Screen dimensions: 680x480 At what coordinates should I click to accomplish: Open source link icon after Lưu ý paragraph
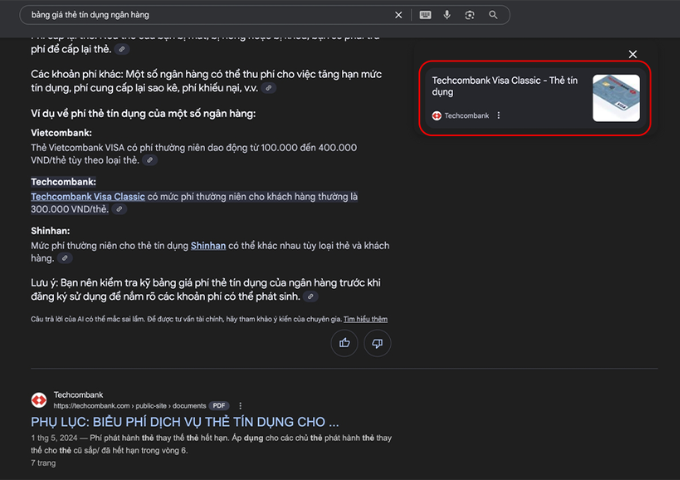pos(310,297)
